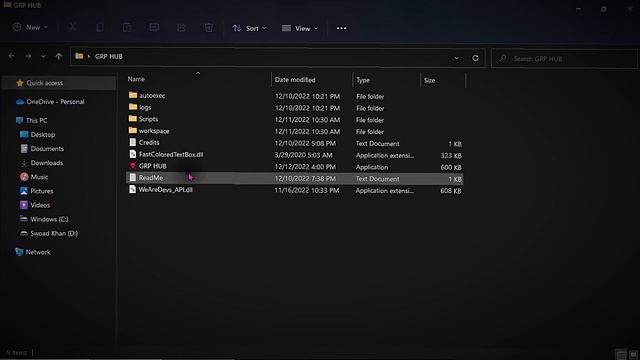Switch to large icons view bottom right

coord(633,354)
